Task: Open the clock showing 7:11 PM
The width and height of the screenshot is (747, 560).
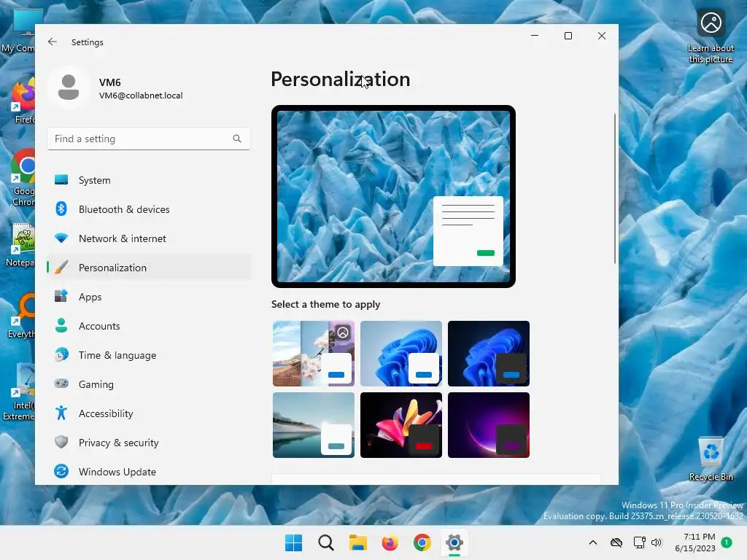Action: (695, 542)
